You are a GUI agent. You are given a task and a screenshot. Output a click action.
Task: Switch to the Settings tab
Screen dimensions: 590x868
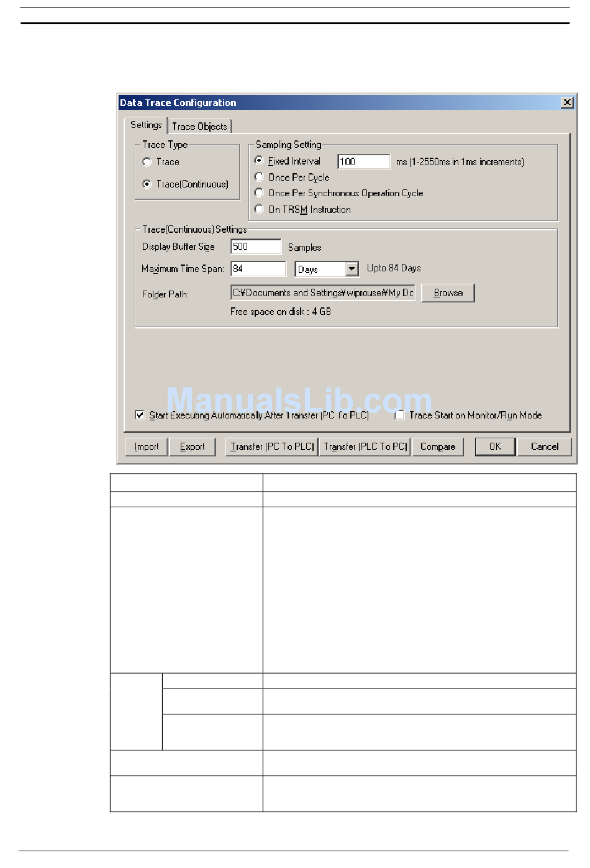(146, 125)
